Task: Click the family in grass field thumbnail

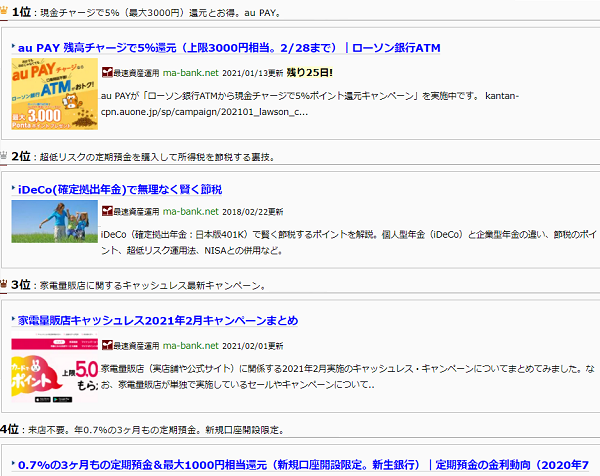Action: [55, 222]
